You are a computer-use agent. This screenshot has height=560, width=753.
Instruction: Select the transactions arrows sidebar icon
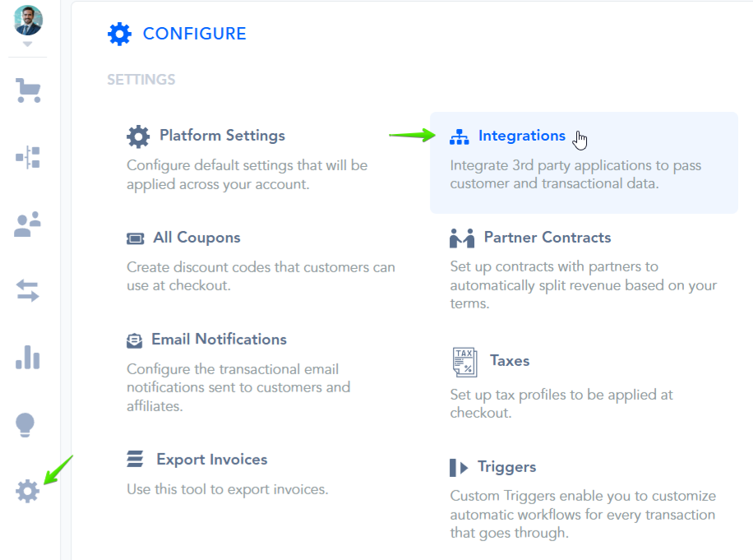28,290
